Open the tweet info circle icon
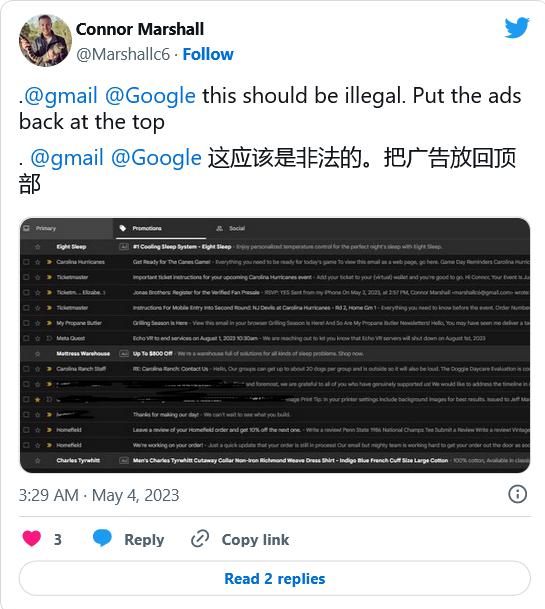The width and height of the screenshot is (545, 609). click(517, 494)
